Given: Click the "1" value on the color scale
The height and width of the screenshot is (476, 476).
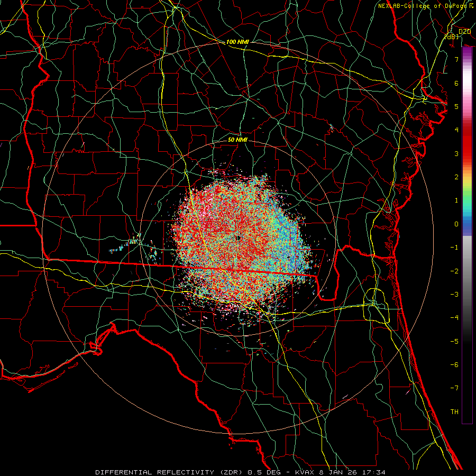Looking at the screenshot, I should click(x=456, y=200).
